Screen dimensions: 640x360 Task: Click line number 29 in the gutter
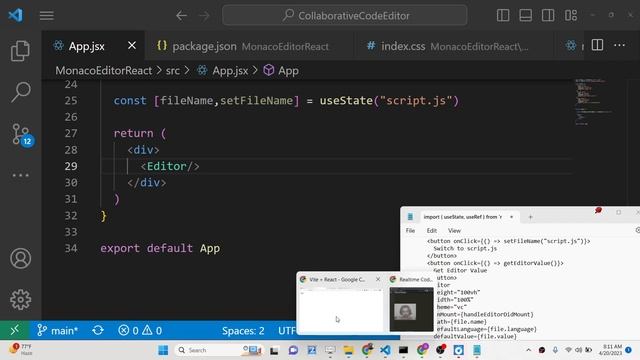(x=71, y=166)
